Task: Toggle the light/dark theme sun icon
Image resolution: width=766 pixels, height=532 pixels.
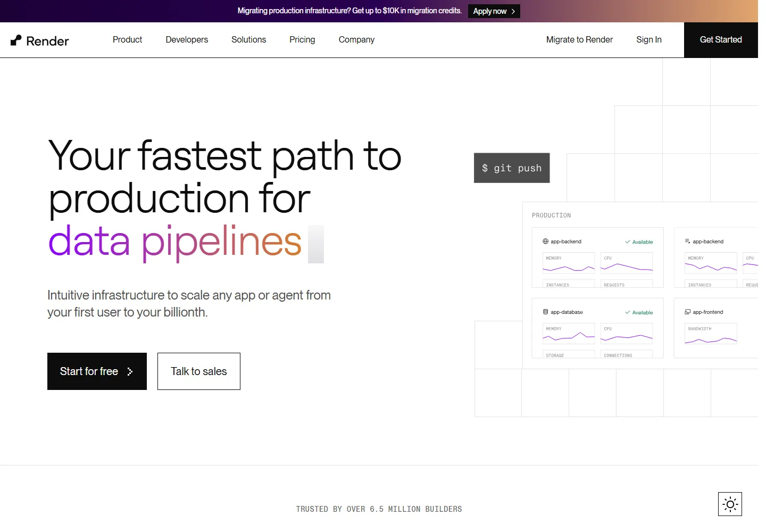Action: (730, 504)
